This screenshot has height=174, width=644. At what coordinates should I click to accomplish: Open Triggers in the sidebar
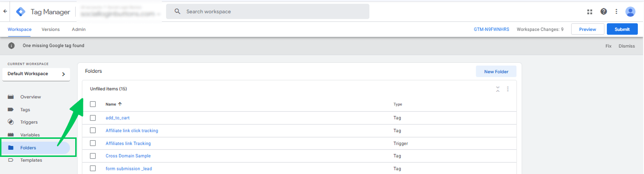click(29, 122)
